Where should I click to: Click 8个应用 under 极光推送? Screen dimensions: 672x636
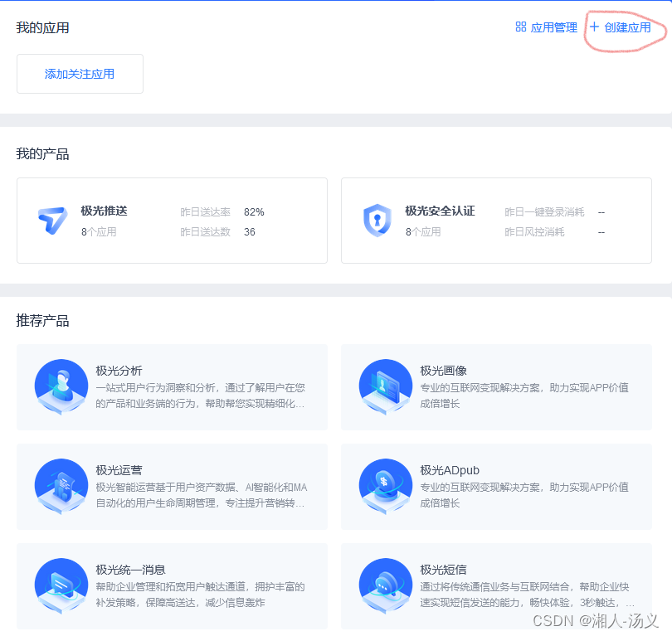click(99, 231)
